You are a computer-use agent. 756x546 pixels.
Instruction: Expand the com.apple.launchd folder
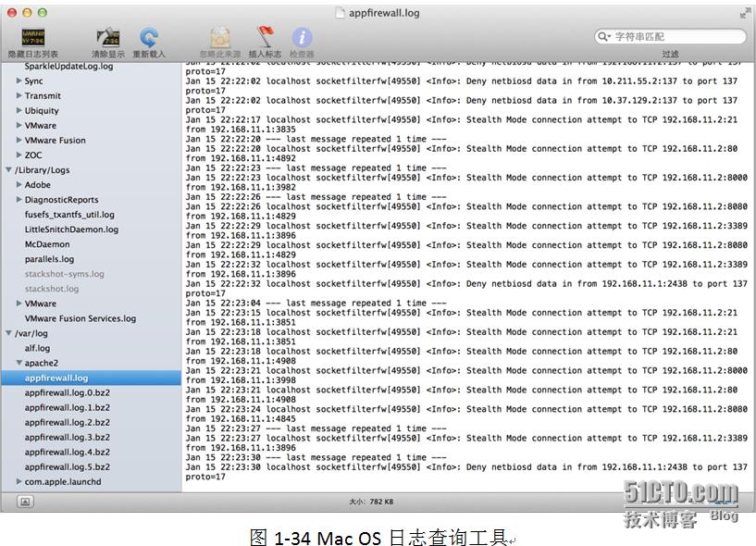[x=19, y=481]
